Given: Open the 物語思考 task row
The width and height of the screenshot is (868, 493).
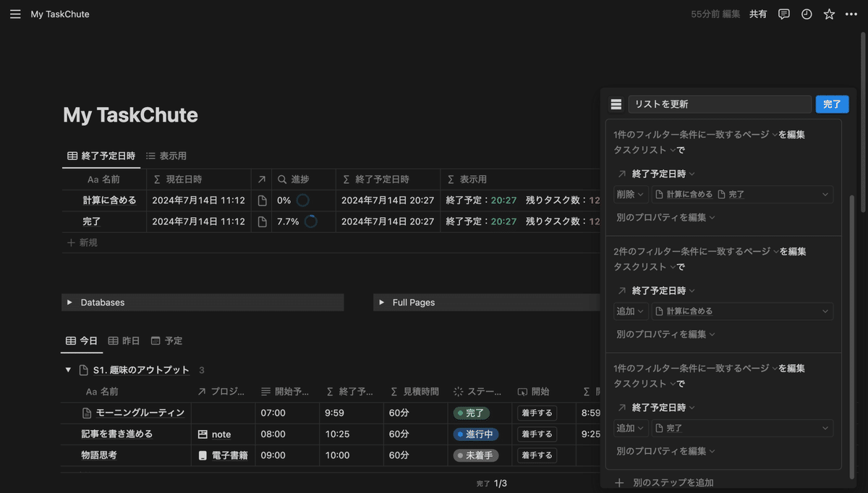Looking at the screenshot, I should (99, 455).
